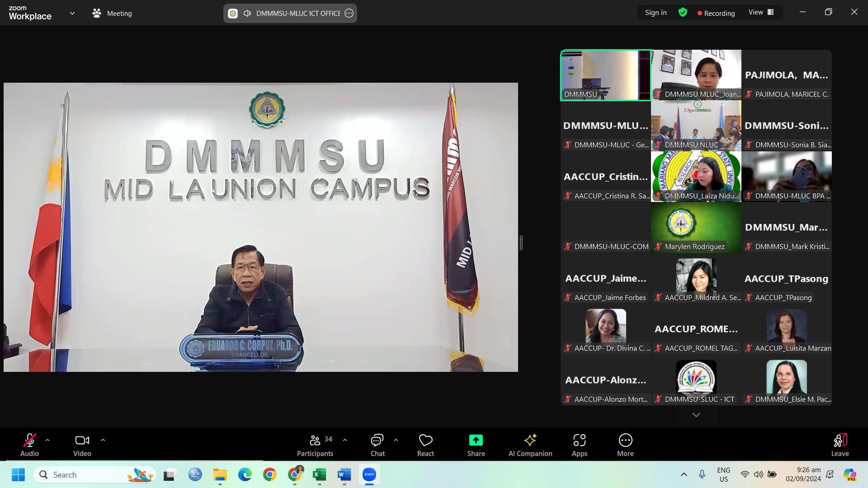Viewport: 868px width, 488px height.
Task: Open the volume tray icon
Action: click(758, 474)
